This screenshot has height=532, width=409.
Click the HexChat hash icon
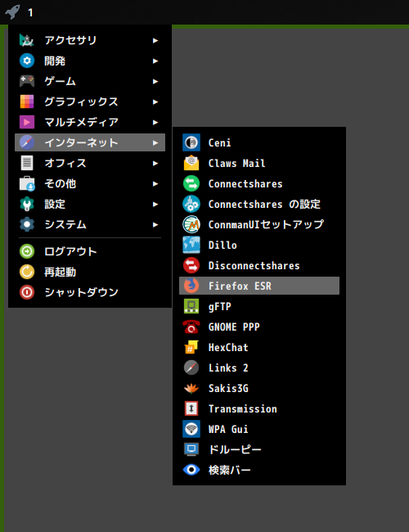click(x=191, y=347)
